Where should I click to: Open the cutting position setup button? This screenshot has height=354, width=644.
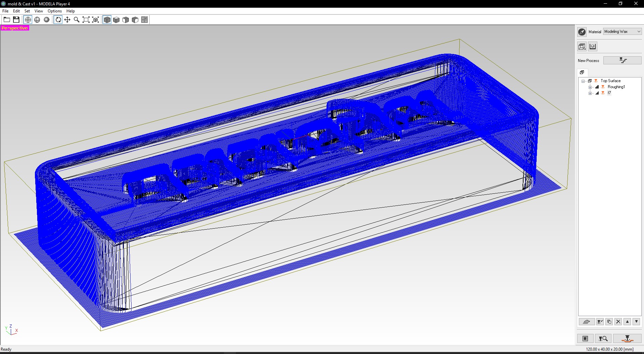(x=585, y=339)
